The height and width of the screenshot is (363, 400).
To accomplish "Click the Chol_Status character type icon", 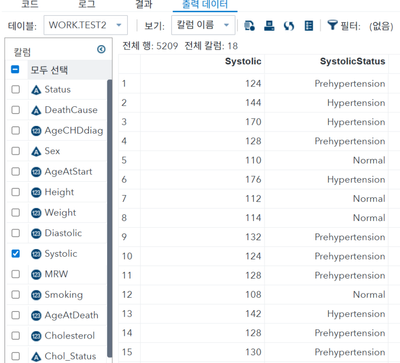I will point(36,357).
